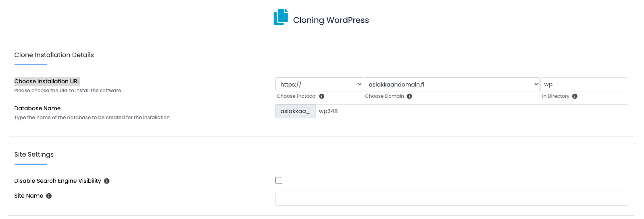Click 'Please choose the URL to install' hint

[x=68, y=91]
